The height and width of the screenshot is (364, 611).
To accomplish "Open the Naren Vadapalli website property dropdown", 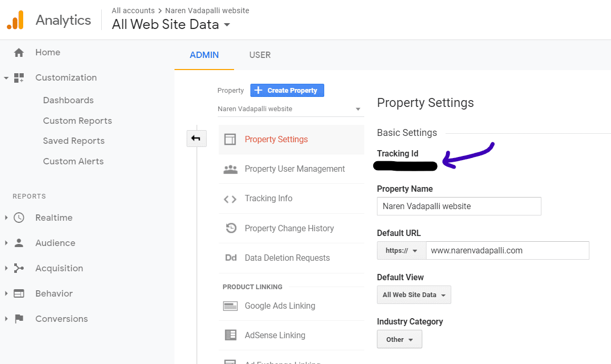I will (x=290, y=109).
